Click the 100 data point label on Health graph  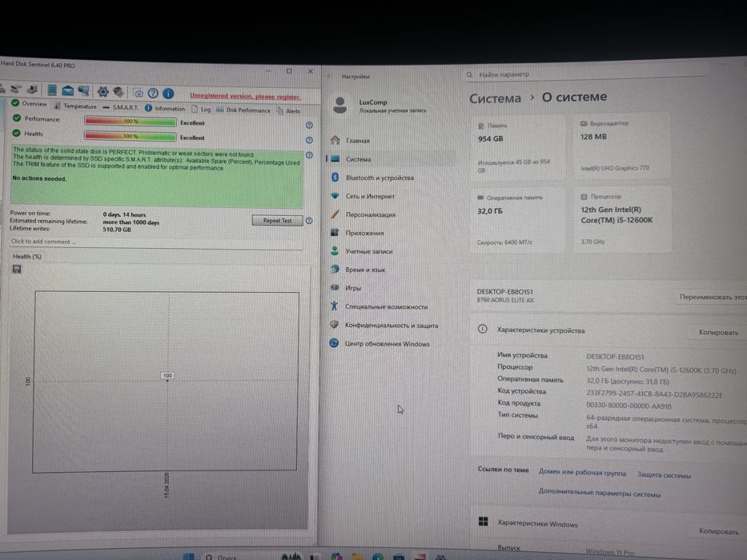click(167, 376)
